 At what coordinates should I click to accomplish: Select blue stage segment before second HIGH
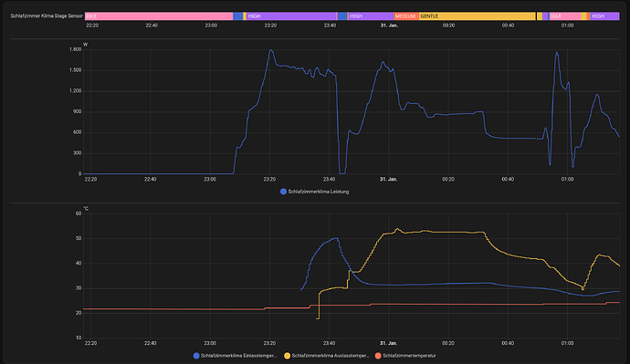pyautogui.click(x=342, y=16)
